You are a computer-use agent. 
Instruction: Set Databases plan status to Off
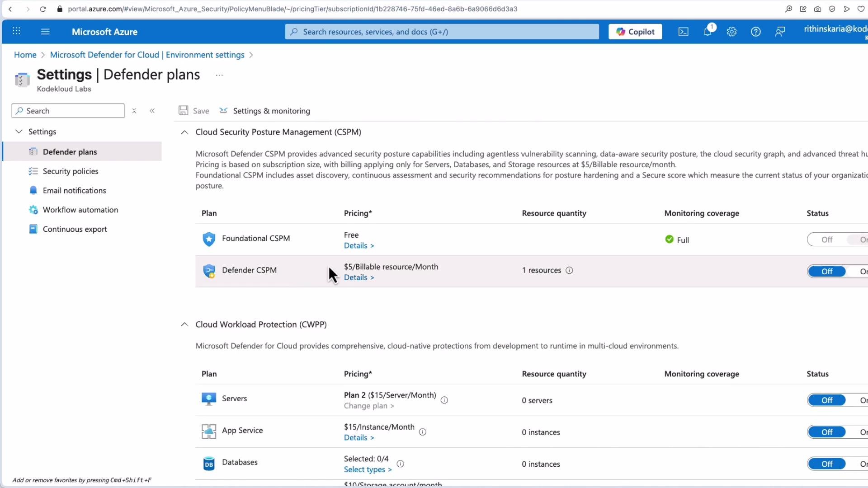coord(826,464)
